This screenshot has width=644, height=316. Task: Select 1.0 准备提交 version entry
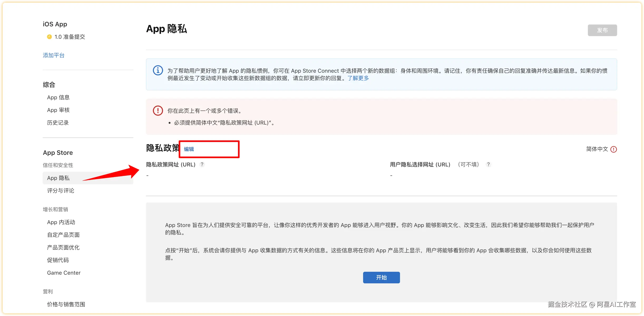(70, 37)
